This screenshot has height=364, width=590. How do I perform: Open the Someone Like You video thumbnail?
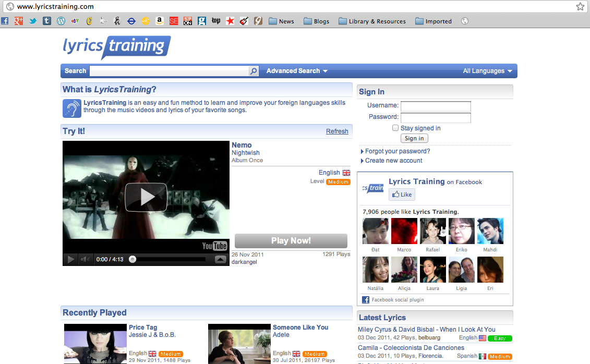(239, 344)
